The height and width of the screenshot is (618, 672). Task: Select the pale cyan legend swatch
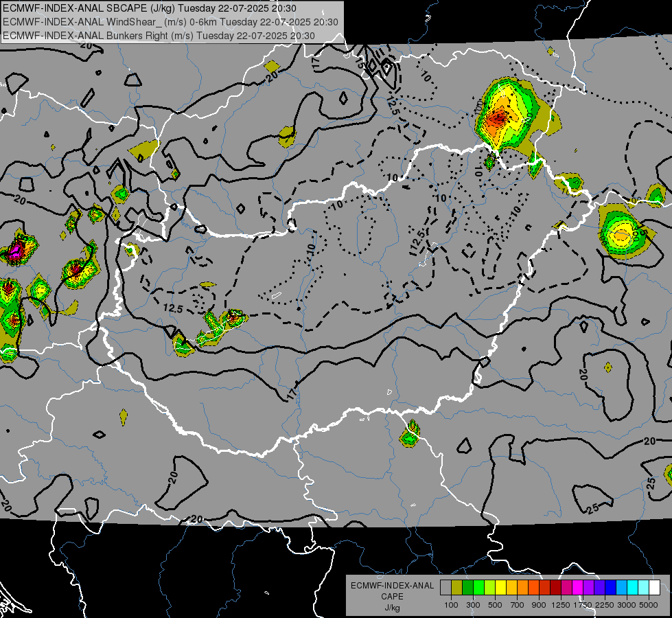click(x=644, y=588)
